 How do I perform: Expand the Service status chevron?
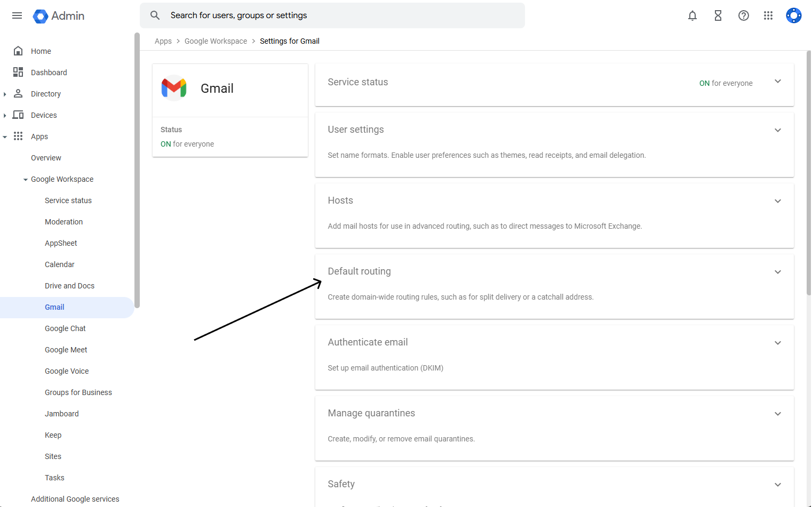(778, 82)
